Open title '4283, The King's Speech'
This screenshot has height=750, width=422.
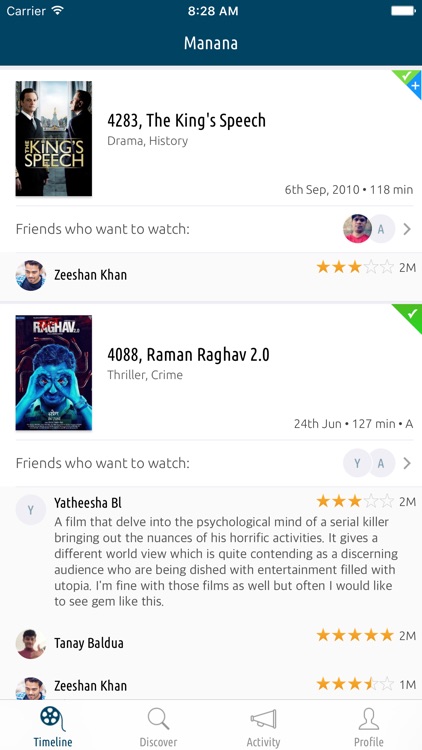click(x=186, y=121)
